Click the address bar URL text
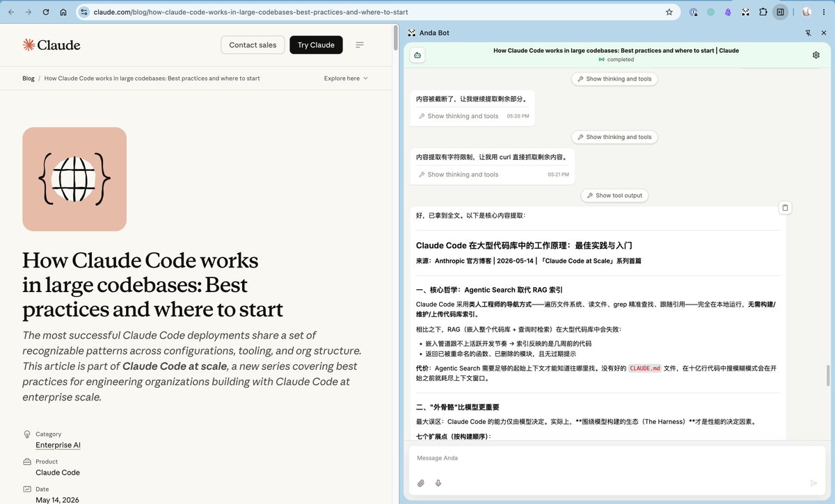 (250, 12)
